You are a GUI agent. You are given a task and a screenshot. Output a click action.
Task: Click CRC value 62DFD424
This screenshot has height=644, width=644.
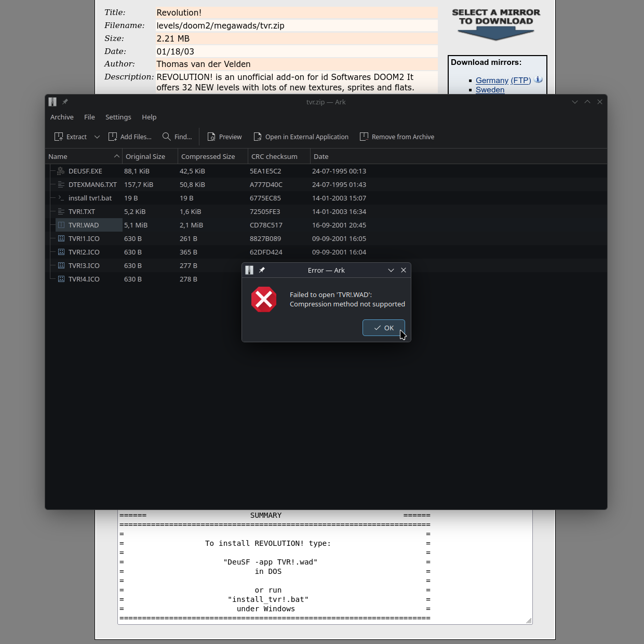(x=266, y=252)
